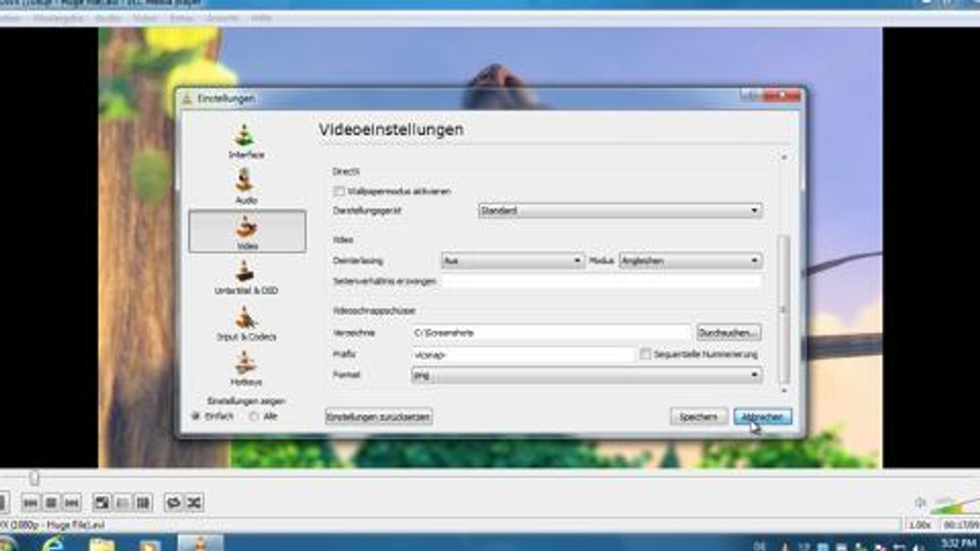
Task: Toggle fullscreen video mode
Action: click(x=102, y=503)
